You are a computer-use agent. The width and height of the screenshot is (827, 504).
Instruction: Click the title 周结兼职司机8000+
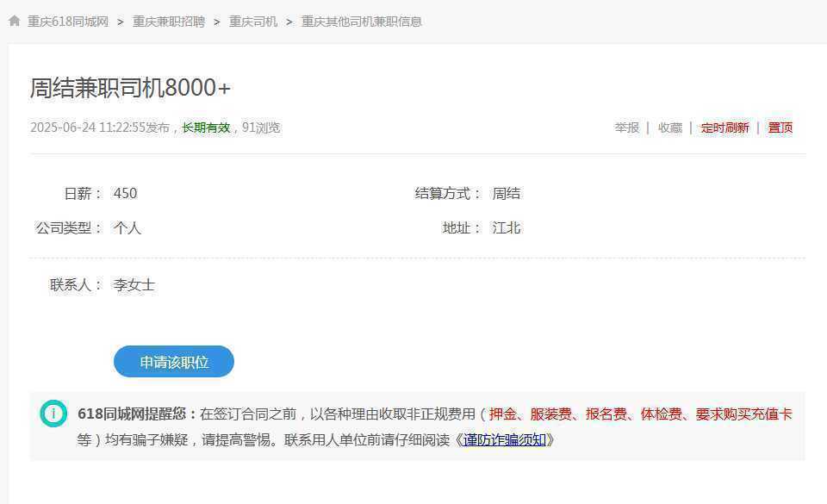point(130,88)
